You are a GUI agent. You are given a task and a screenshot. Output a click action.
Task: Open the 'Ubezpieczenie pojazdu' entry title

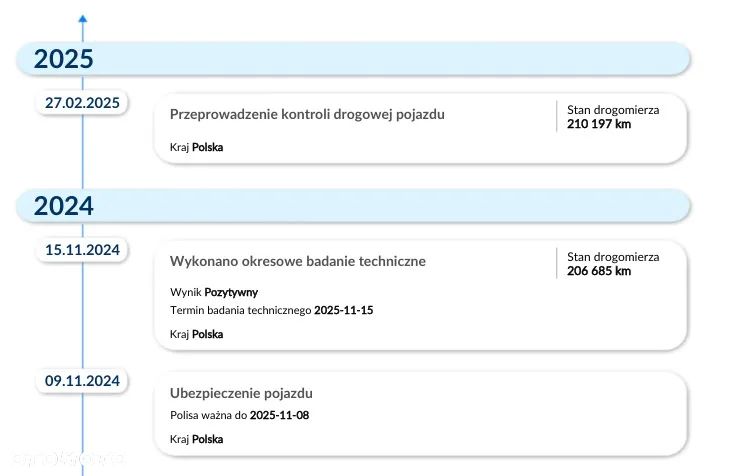coord(241,393)
